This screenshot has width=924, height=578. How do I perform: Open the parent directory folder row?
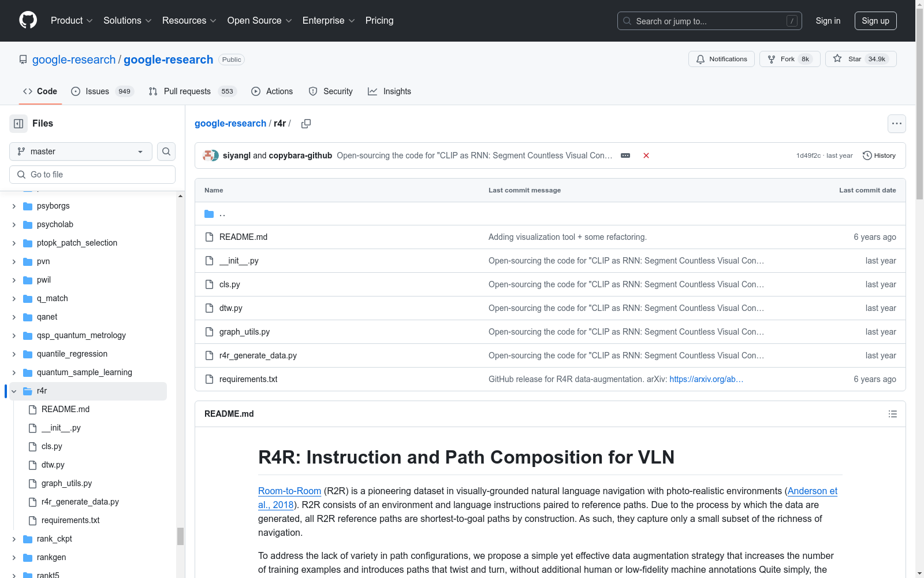(550, 214)
